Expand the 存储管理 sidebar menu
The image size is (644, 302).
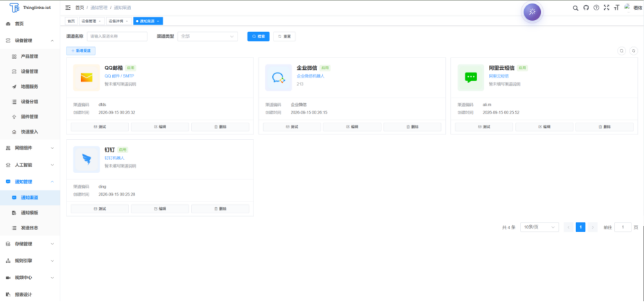pyautogui.click(x=30, y=244)
